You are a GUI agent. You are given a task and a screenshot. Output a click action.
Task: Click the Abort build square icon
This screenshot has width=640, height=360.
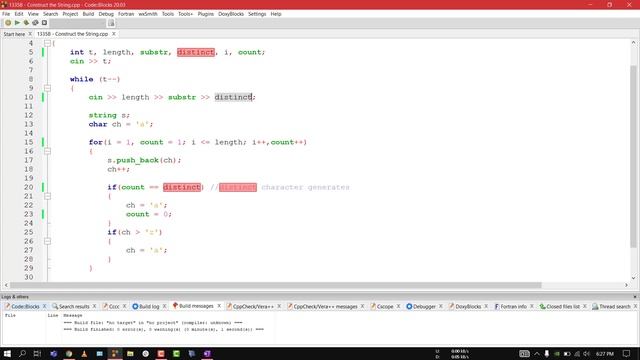pos(44,23)
